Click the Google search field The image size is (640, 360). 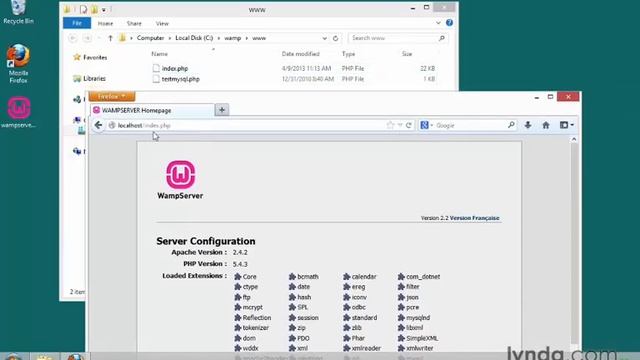point(469,125)
